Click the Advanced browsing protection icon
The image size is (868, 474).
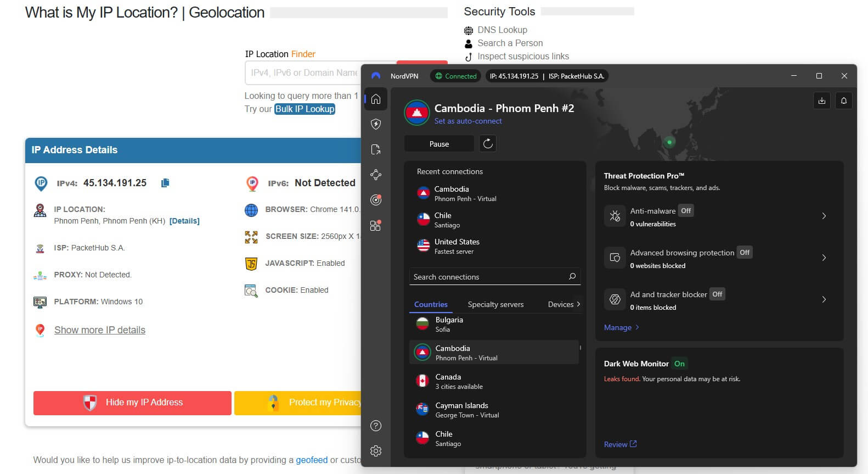(x=615, y=258)
